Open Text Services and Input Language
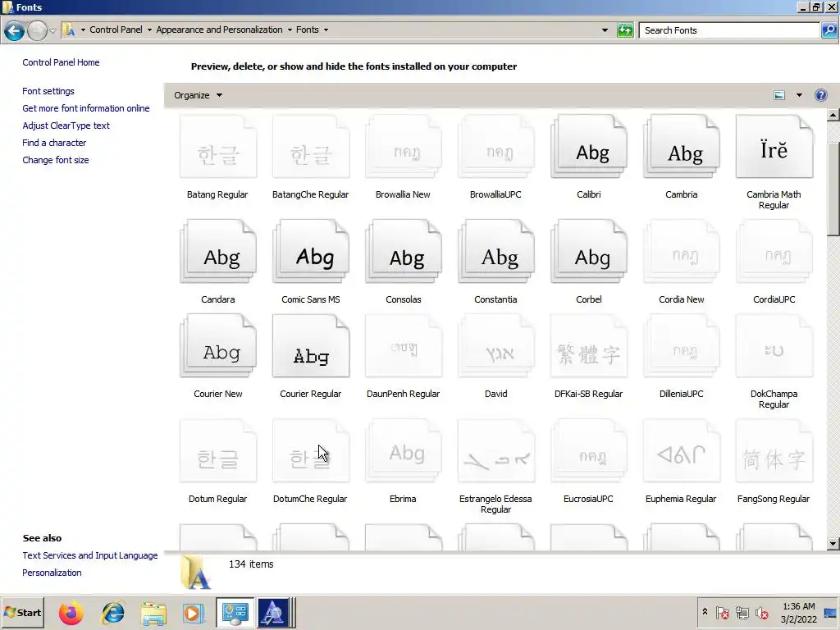 (x=90, y=555)
